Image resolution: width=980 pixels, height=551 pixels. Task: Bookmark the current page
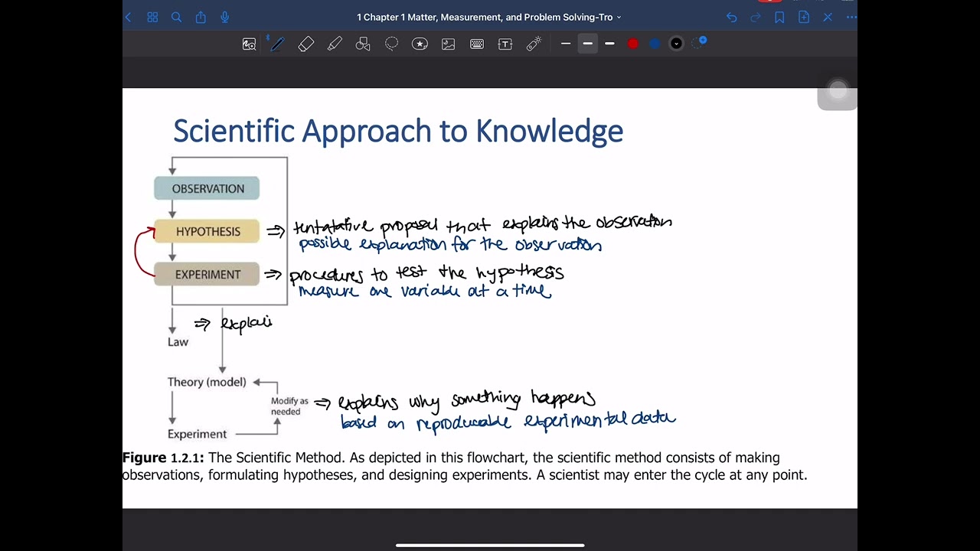coord(779,17)
